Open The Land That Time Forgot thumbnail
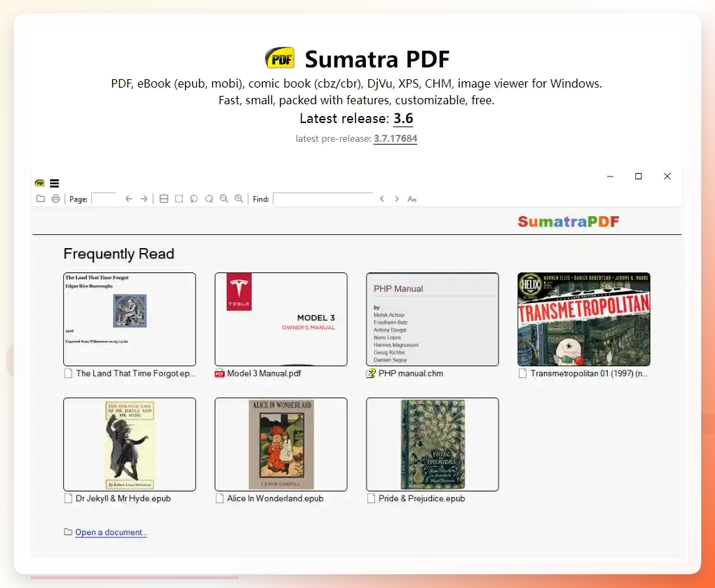715x588 pixels. 129,319
